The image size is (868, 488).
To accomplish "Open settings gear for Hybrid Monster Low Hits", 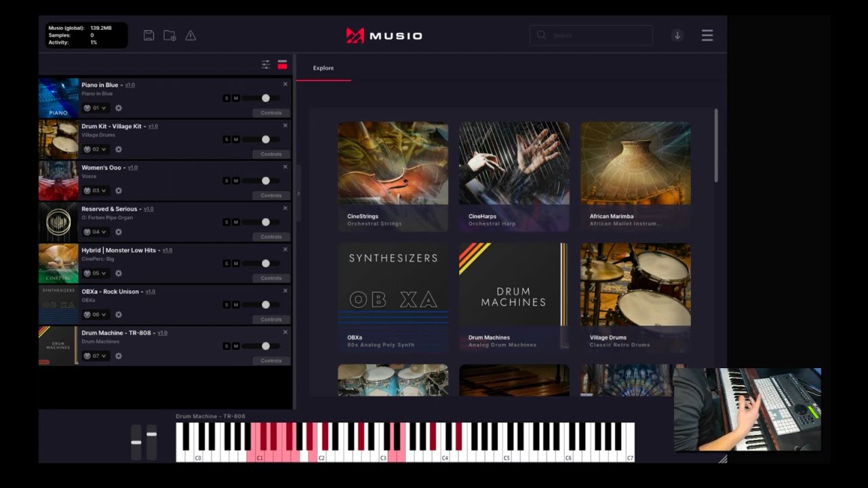I will tap(119, 273).
